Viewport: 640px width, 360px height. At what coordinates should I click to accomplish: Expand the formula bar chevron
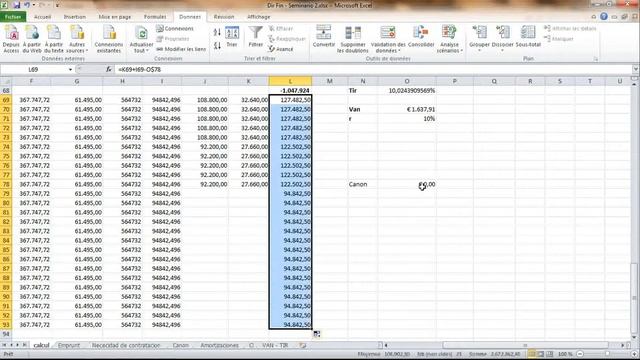click(635, 70)
